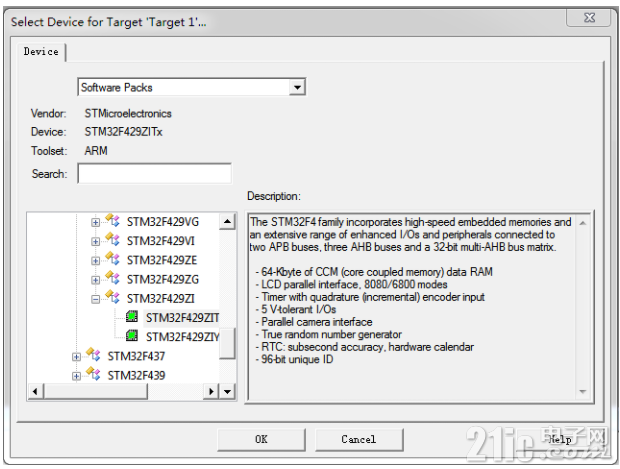Click the '96-bit unique ID' description line

pos(294,359)
